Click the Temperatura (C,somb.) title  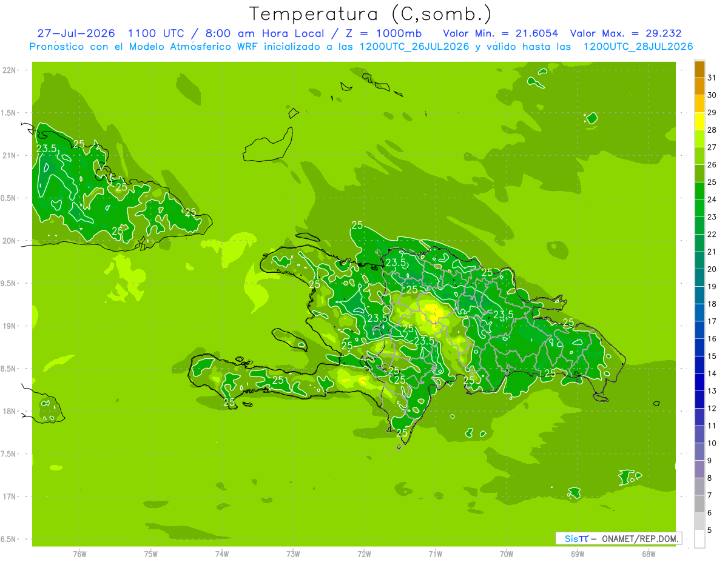click(x=371, y=14)
